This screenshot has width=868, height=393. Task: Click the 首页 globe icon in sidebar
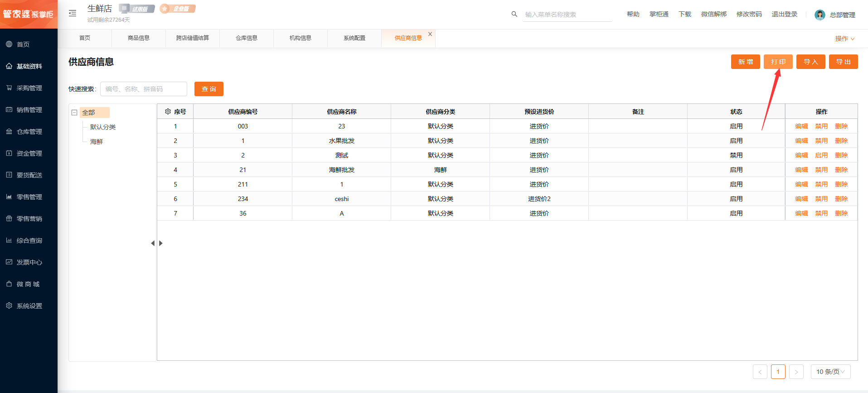coord(9,44)
